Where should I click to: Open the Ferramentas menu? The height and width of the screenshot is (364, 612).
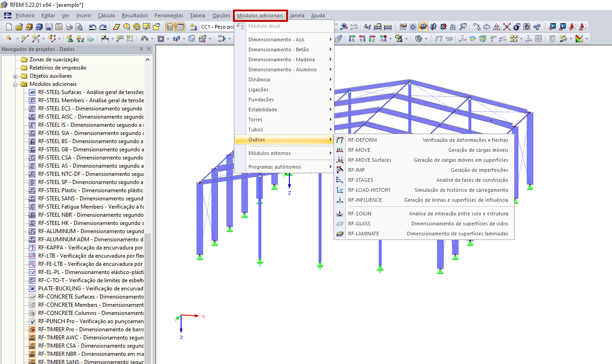click(x=169, y=15)
